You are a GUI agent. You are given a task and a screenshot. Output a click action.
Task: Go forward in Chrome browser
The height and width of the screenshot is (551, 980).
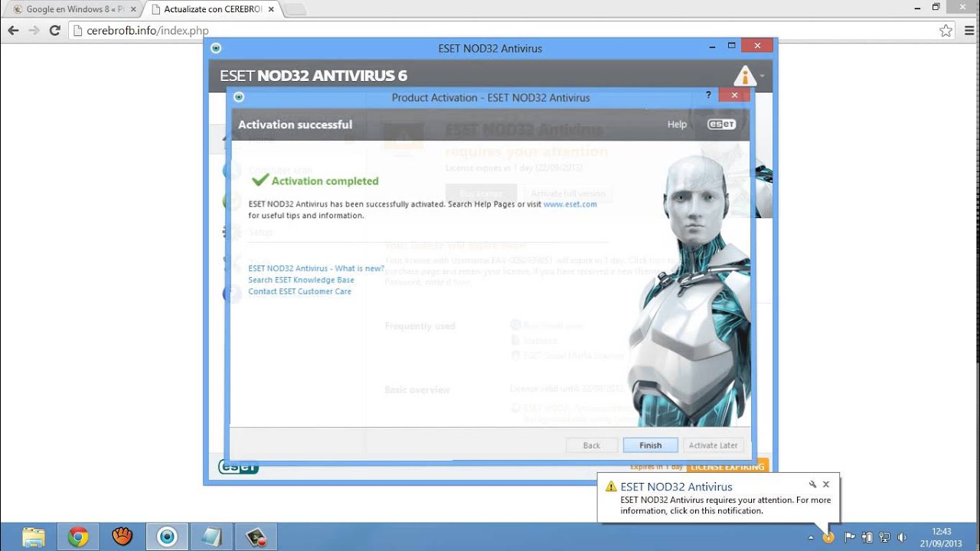[34, 31]
